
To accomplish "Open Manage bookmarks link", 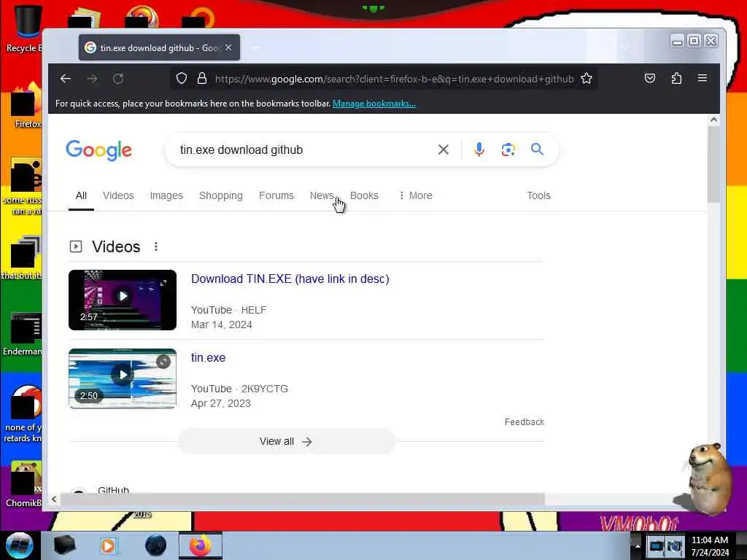I will click(x=374, y=104).
